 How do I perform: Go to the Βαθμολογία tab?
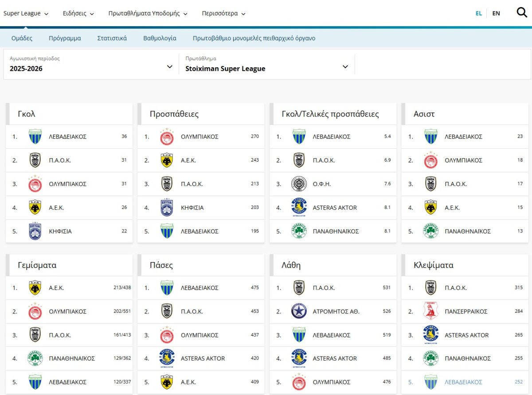[160, 38]
